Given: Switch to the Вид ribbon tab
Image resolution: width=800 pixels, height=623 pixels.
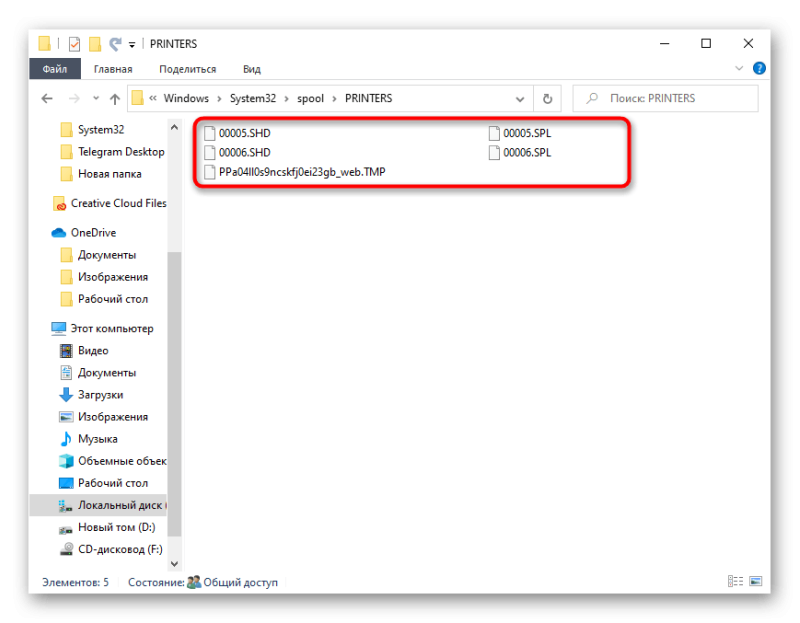Looking at the screenshot, I should [x=252, y=69].
